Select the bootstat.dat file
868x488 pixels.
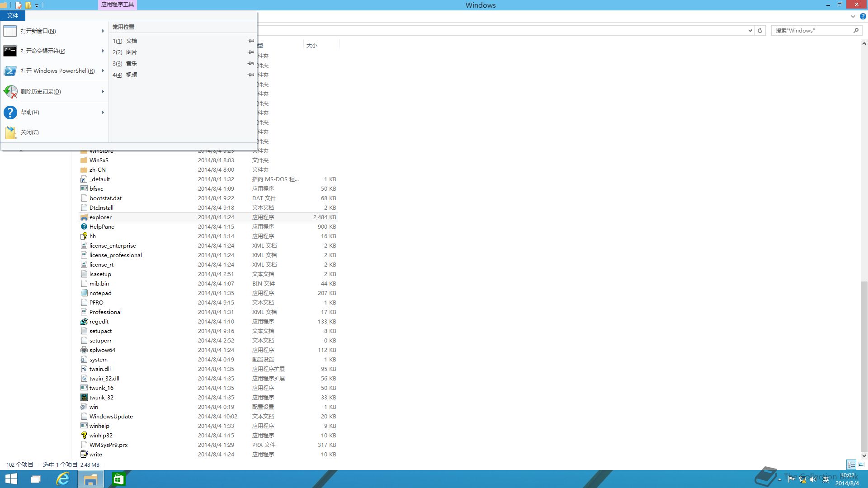pyautogui.click(x=208, y=198)
